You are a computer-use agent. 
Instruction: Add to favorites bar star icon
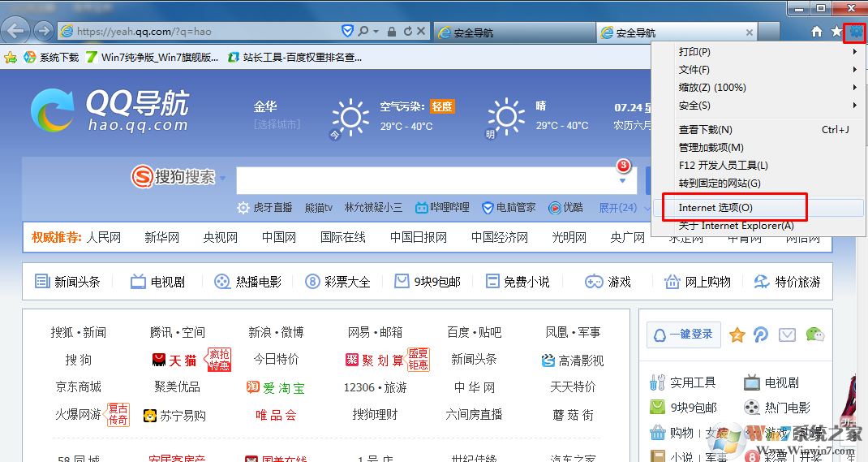(x=10, y=57)
